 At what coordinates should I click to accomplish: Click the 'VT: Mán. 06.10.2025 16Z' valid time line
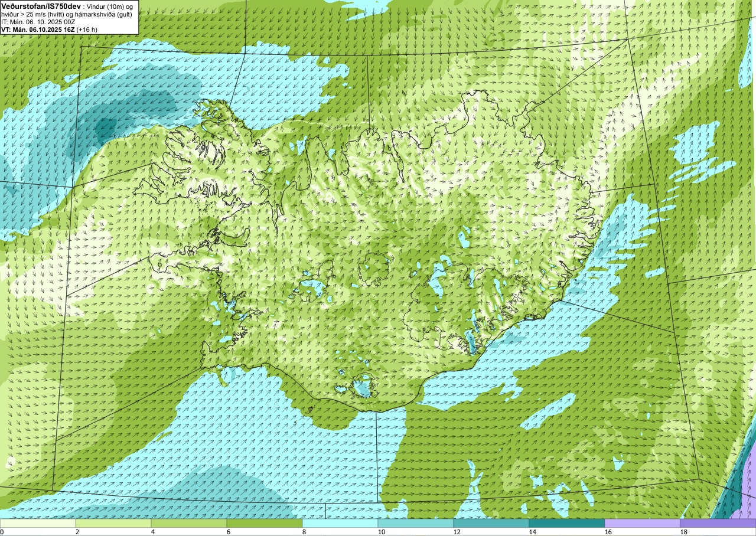38,30
